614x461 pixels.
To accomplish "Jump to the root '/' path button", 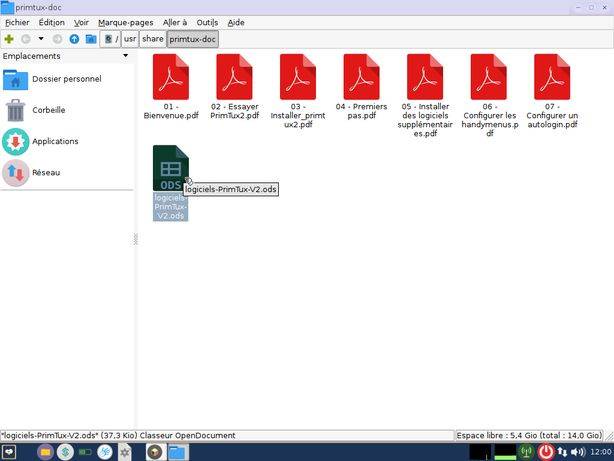I will [110, 39].
